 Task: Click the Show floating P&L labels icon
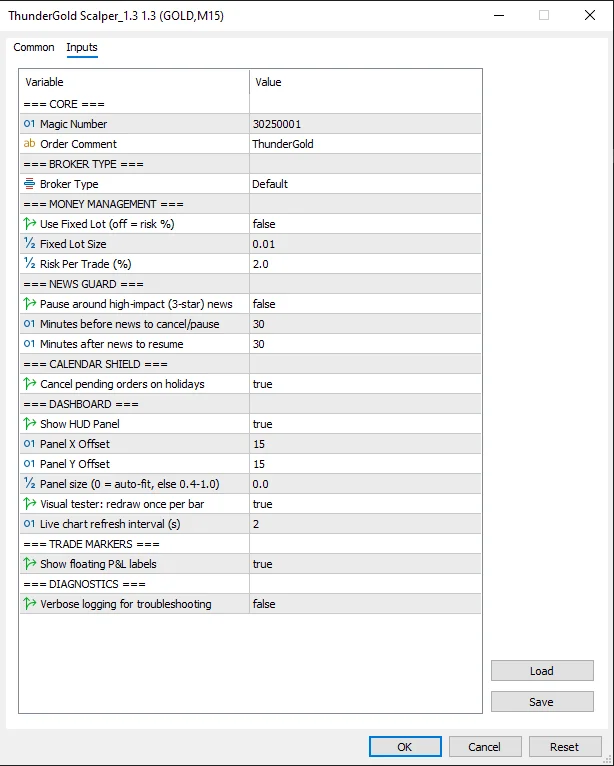tap(29, 564)
